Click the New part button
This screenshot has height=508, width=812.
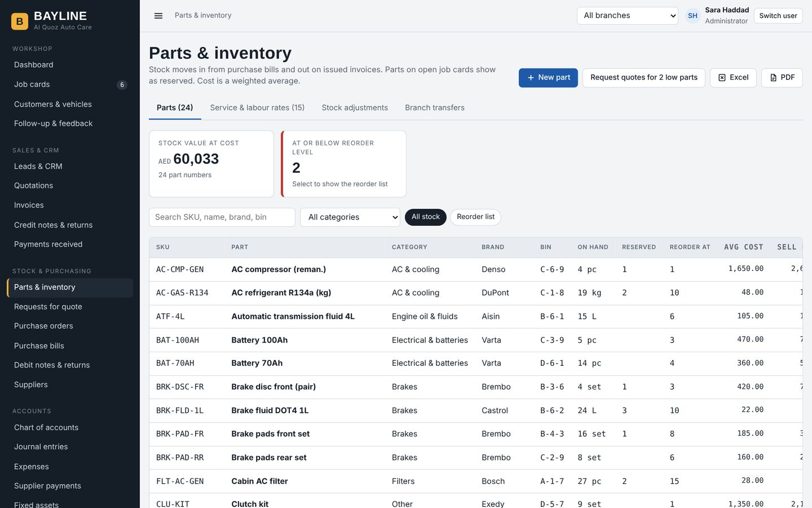(548, 77)
